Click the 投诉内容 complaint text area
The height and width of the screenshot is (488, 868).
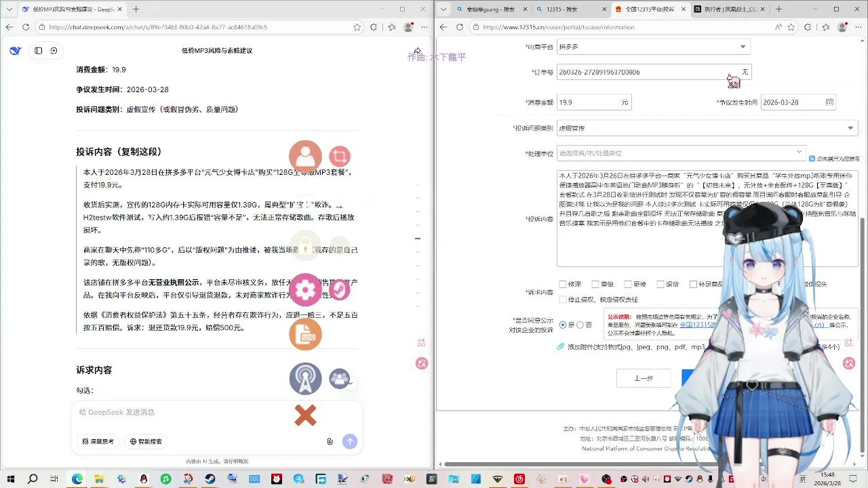pyautogui.click(x=707, y=218)
